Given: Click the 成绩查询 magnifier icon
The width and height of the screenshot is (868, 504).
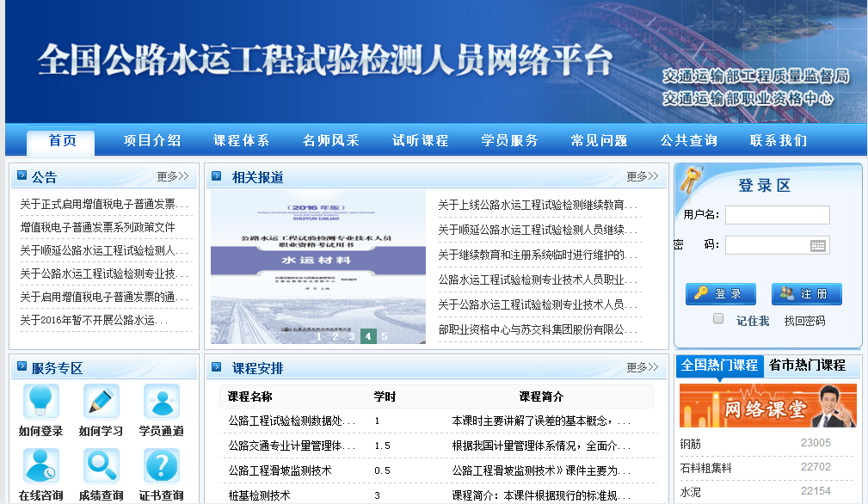Looking at the screenshot, I should (101, 465).
